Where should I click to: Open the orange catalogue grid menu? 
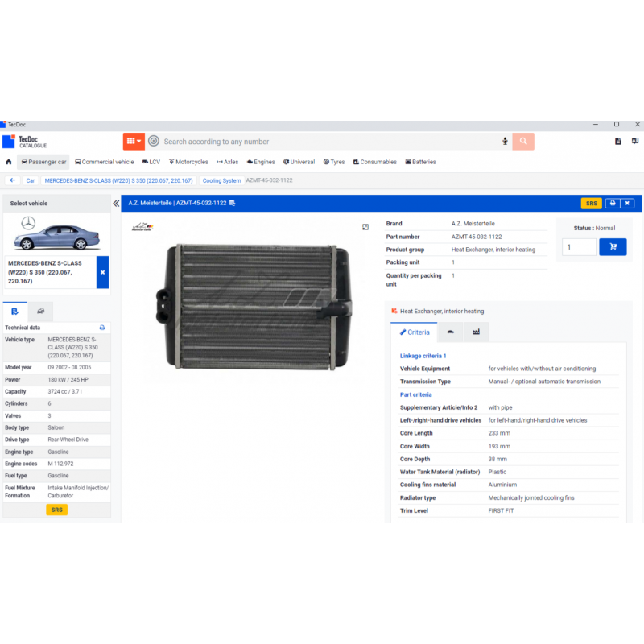tap(132, 141)
